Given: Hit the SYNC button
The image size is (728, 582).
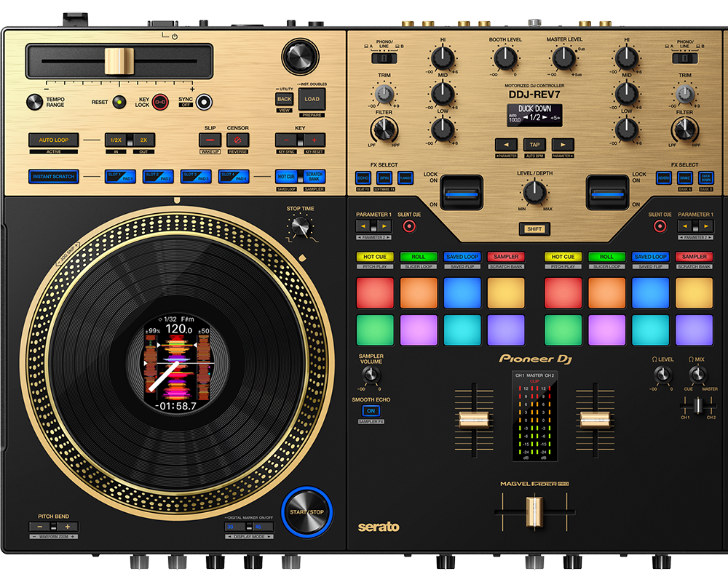Looking at the screenshot, I should pyautogui.click(x=204, y=102).
